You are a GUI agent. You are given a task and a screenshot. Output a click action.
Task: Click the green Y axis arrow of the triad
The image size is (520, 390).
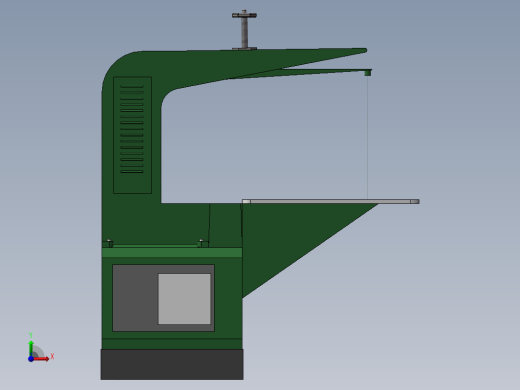point(31,348)
